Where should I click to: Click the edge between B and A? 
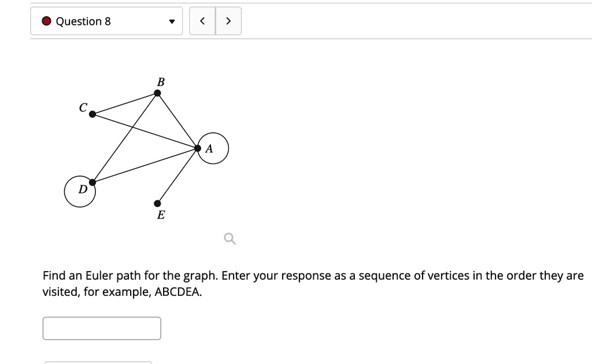(x=176, y=121)
